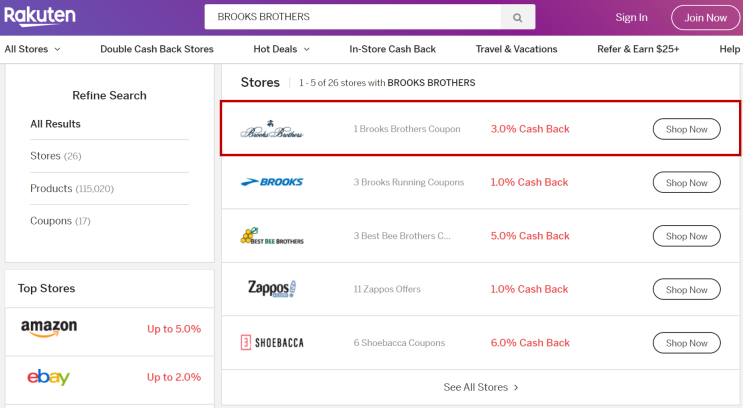Open the Zappos logo

click(272, 289)
